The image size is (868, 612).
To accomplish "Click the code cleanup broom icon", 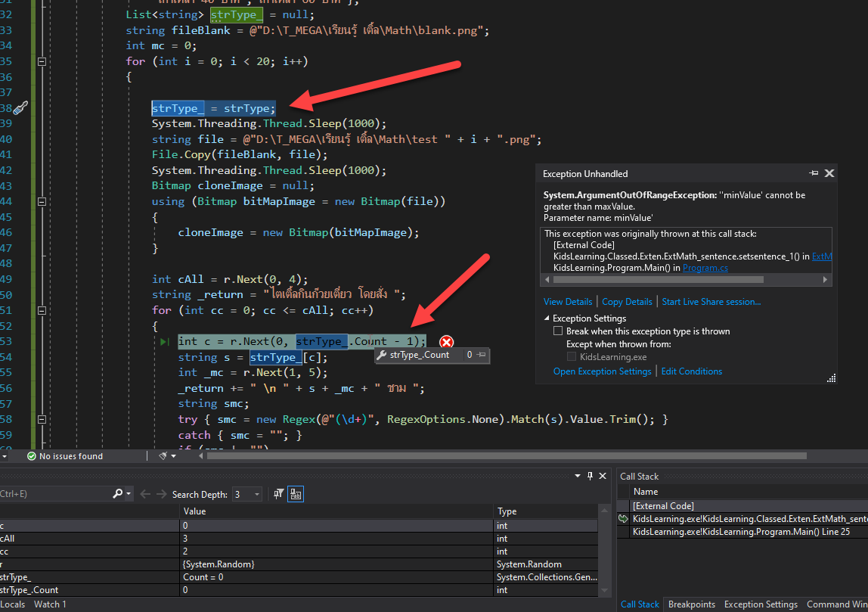I will [163, 456].
